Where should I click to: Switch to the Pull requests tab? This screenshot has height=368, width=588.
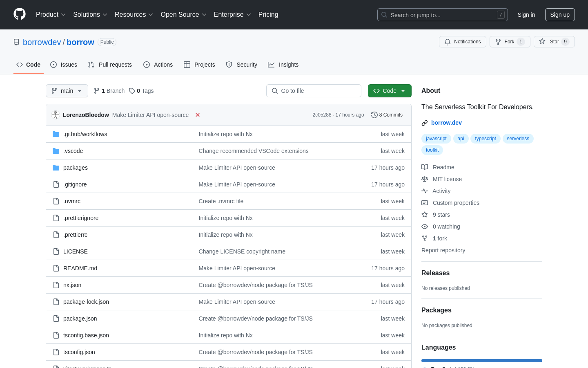point(110,65)
